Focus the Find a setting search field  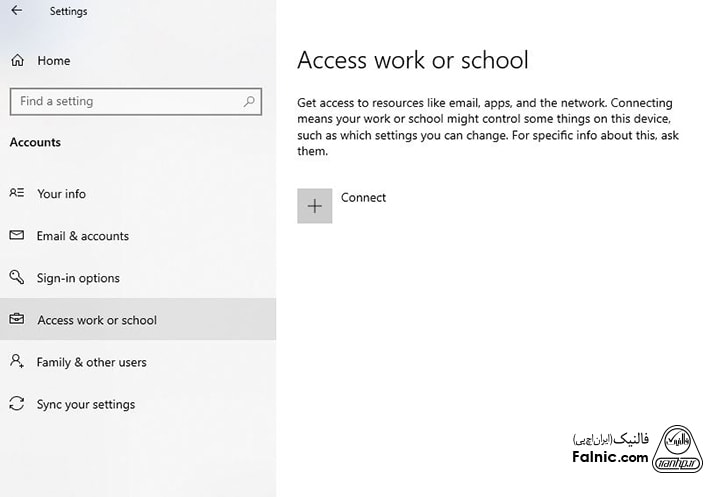pos(125,101)
